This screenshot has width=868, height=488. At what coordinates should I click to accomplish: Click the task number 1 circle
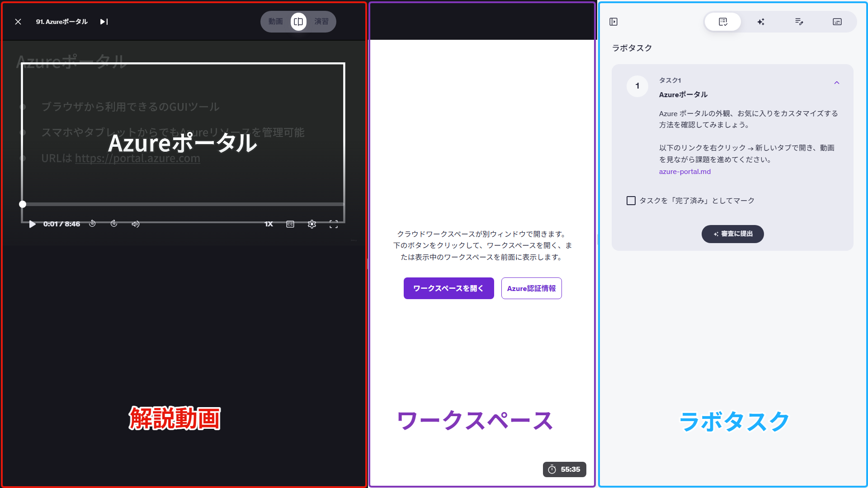tap(637, 86)
